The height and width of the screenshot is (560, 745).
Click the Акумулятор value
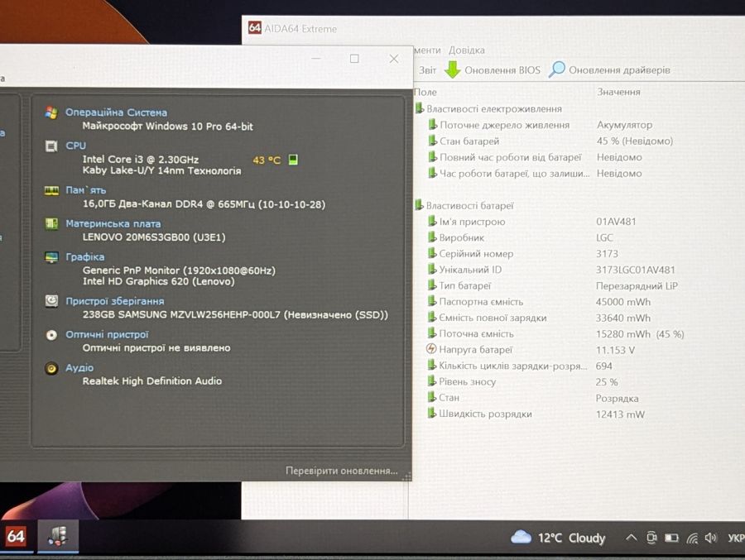click(x=624, y=125)
